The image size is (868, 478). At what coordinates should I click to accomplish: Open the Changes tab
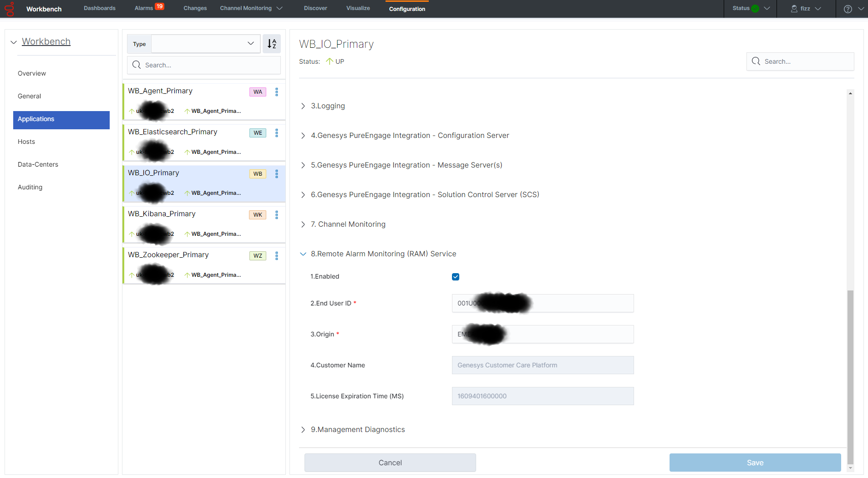(x=195, y=8)
